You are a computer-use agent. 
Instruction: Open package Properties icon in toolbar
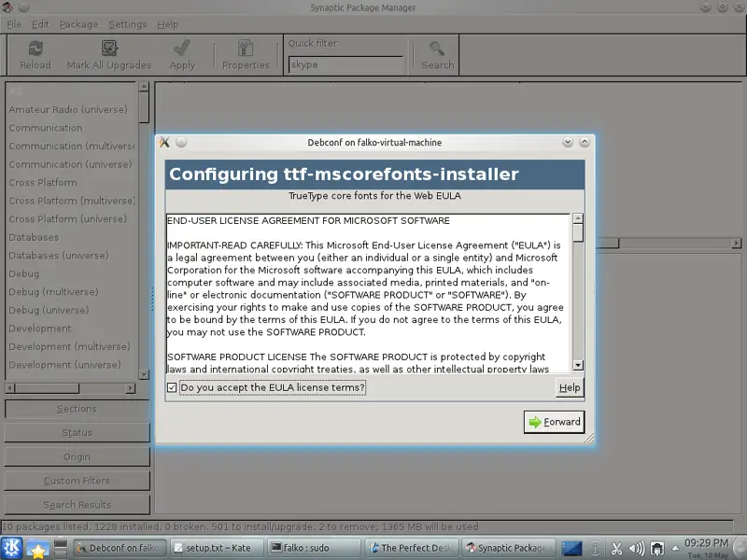pos(246,49)
